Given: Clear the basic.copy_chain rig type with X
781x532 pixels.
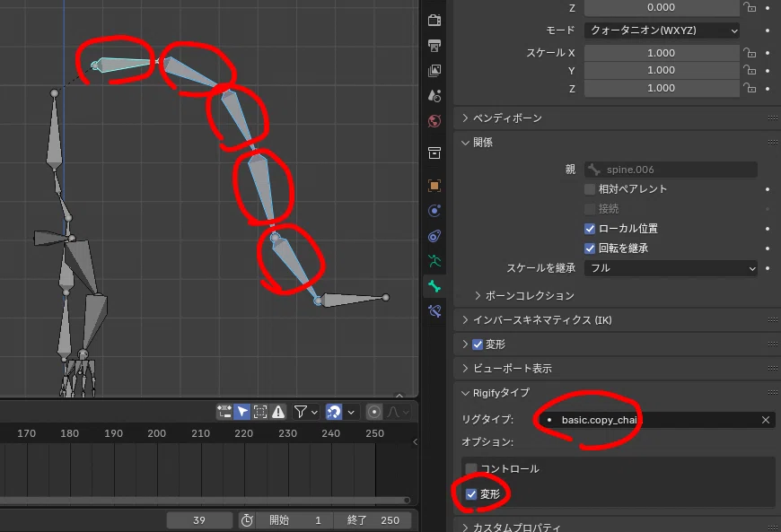Looking at the screenshot, I should point(766,420).
